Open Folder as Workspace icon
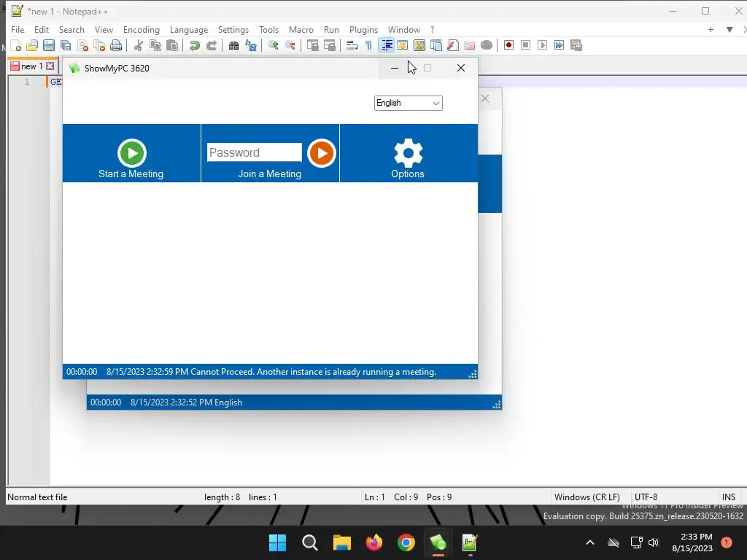The width and height of the screenshot is (747, 560). pos(470,46)
